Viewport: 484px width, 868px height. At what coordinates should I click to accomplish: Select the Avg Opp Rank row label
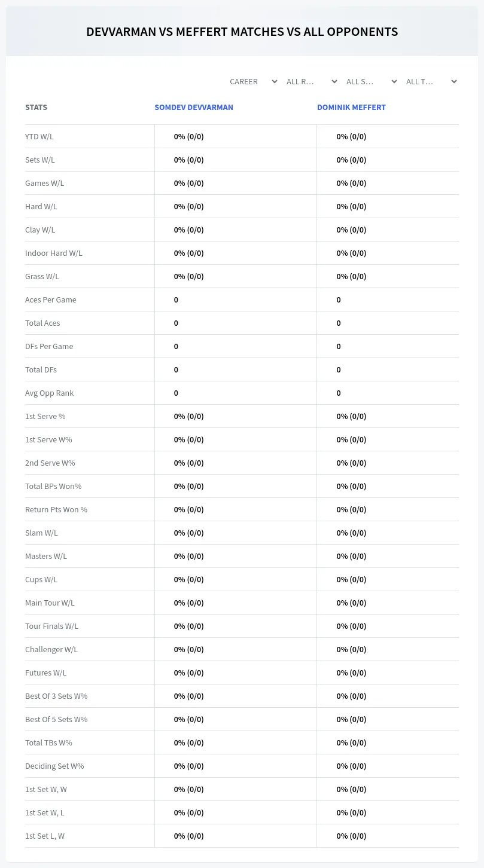(x=50, y=393)
